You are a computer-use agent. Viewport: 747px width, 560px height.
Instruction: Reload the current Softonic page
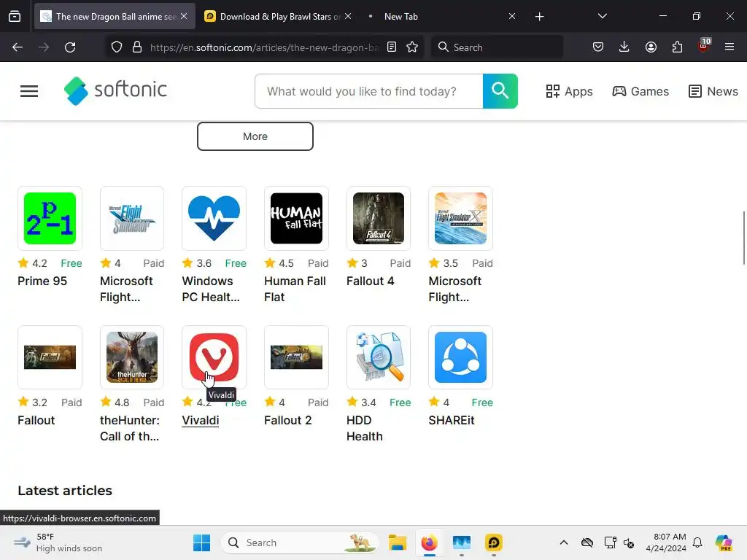click(x=70, y=47)
